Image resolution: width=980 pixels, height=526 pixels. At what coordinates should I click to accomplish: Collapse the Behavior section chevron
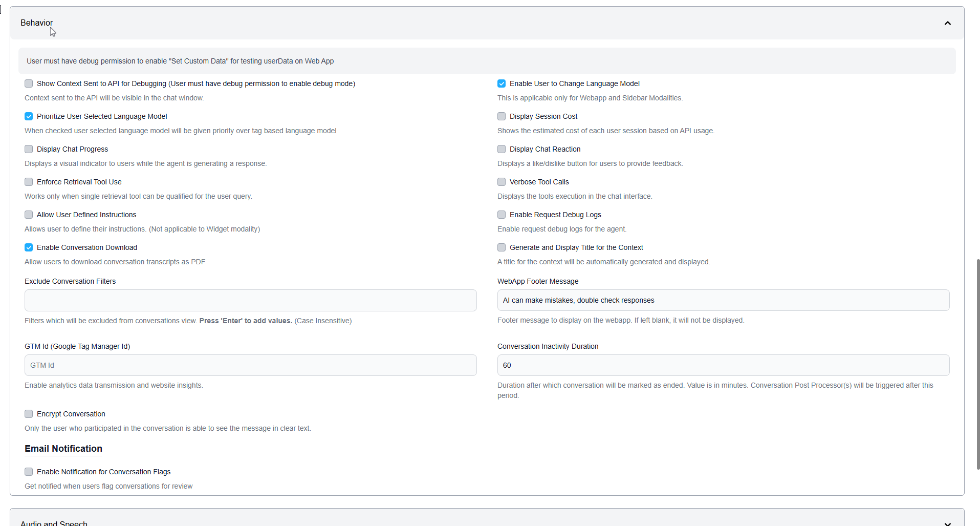(947, 23)
